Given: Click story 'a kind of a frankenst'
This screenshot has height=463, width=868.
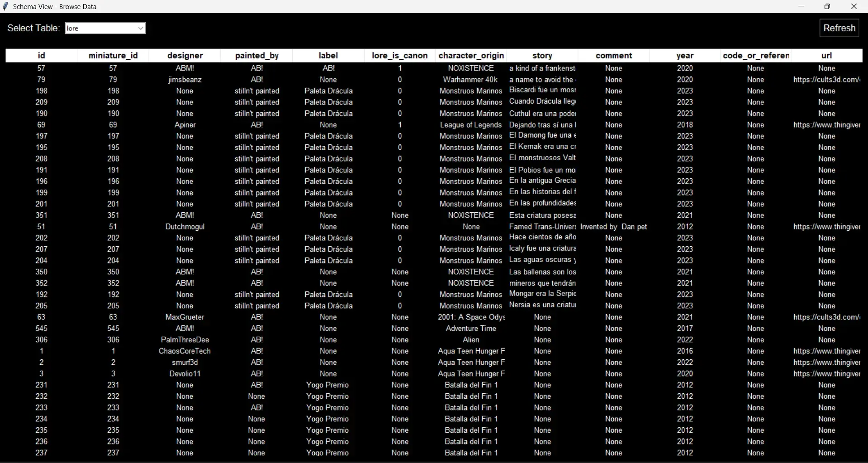Looking at the screenshot, I should point(542,68).
